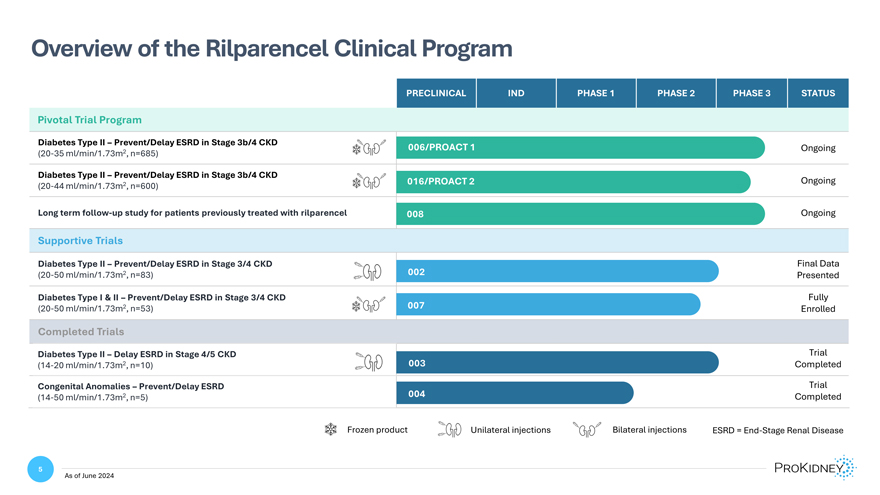Click the blue slide number circle
The image size is (880, 495).
pos(40,469)
